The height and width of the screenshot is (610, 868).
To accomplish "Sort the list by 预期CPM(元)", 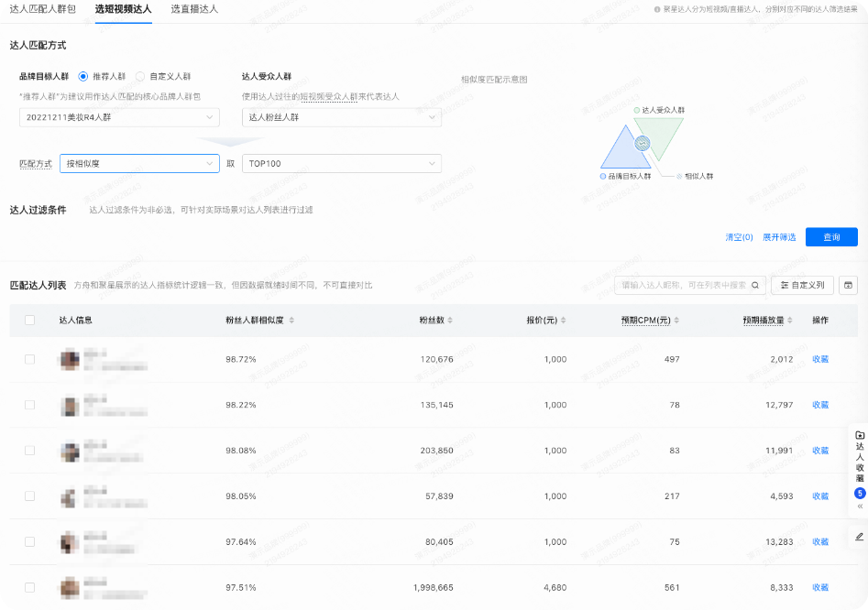I will click(676, 321).
